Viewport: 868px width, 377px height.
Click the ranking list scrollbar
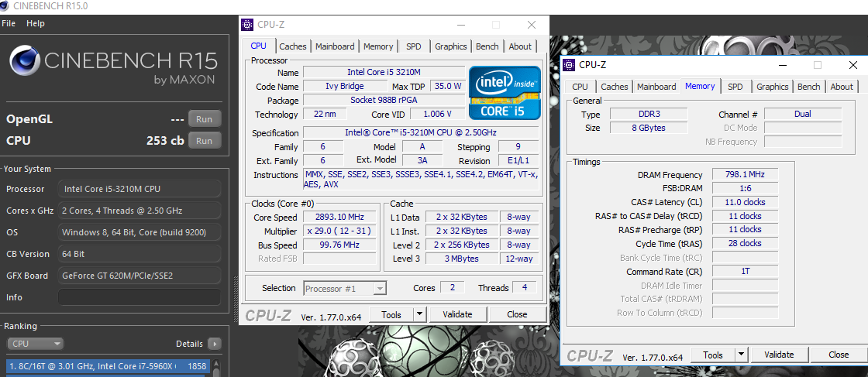[x=216, y=368]
